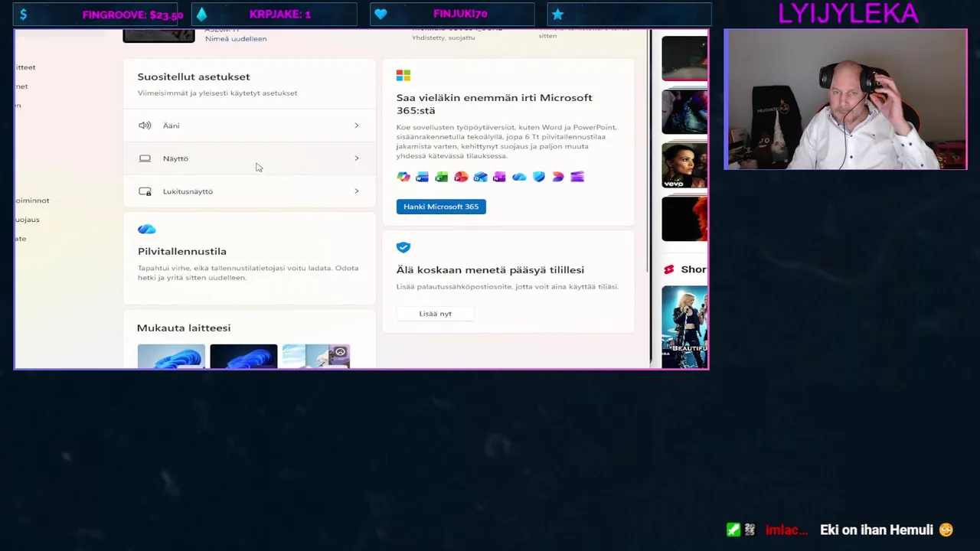The width and height of the screenshot is (980, 551).
Task: Open Lukitusnäyttö settings label
Action: tap(188, 191)
